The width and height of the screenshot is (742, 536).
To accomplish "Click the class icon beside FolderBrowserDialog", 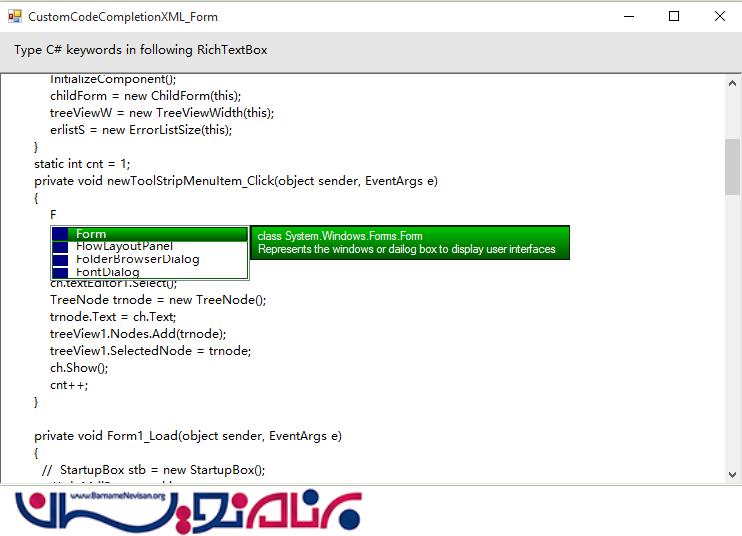I will click(x=60, y=260).
